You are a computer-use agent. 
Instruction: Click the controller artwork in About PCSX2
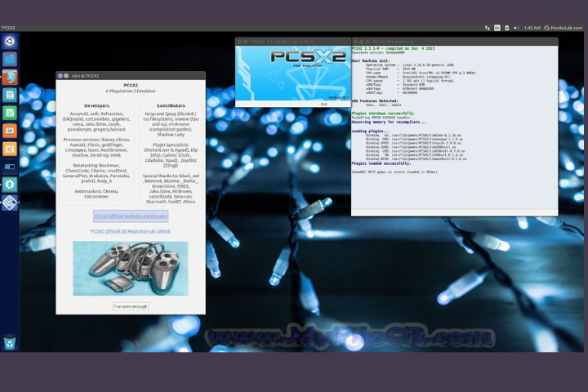pos(131,268)
